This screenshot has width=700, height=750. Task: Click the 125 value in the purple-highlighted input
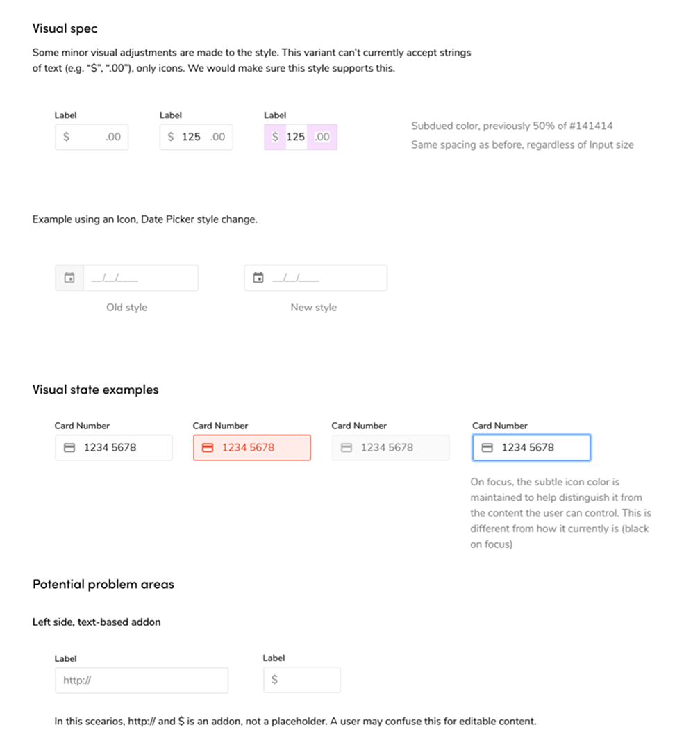coord(296,137)
